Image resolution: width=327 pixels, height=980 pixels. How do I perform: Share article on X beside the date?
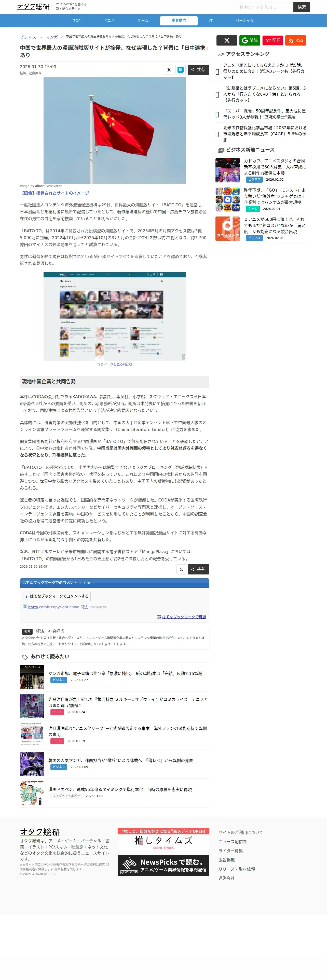[169, 70]
